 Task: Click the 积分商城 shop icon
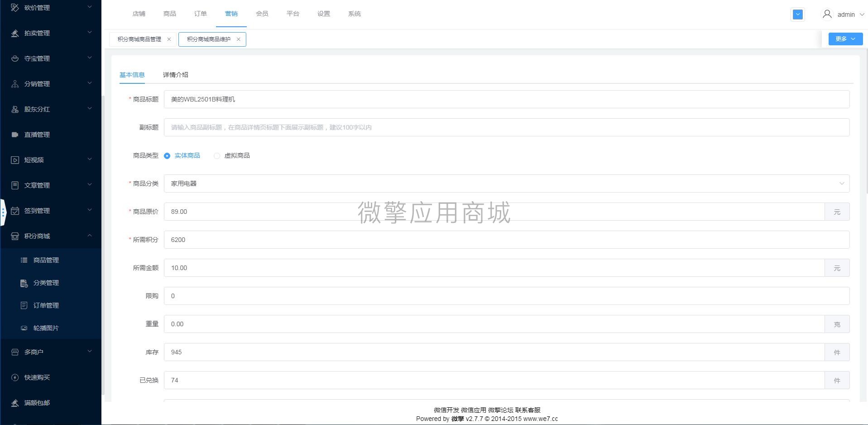(15, 236)
